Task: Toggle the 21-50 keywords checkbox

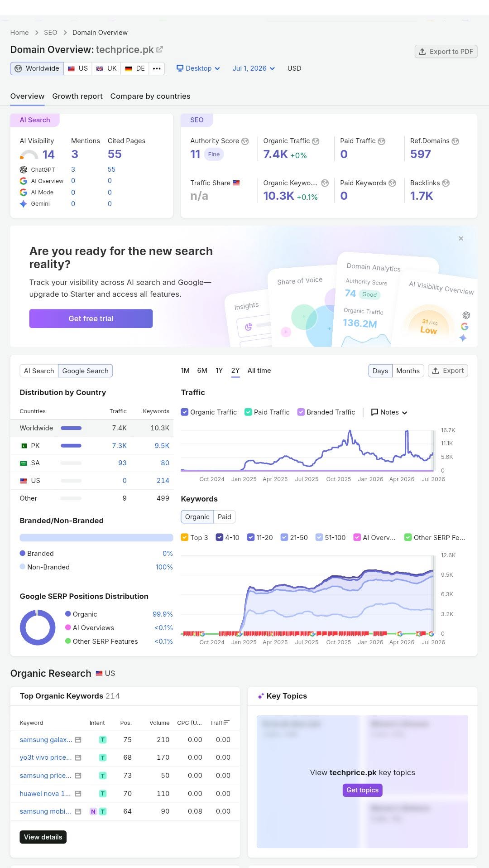Action: pos(284,537)
